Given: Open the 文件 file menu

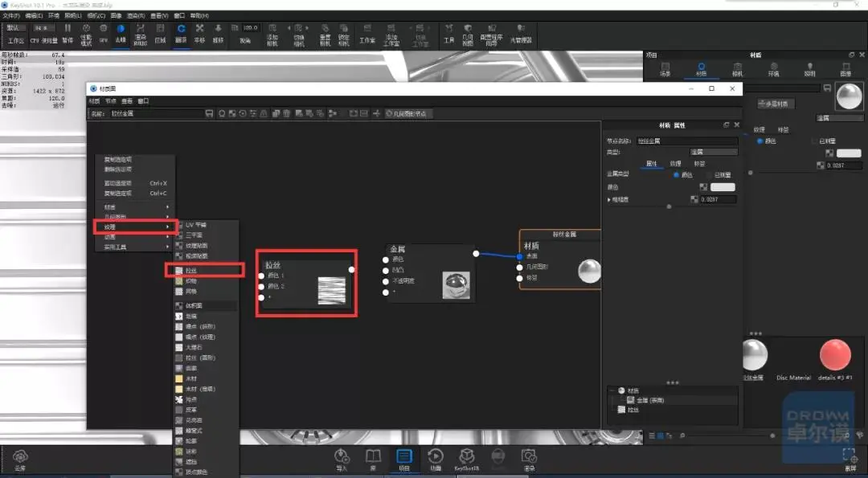Looking at the screenshot, I should coord(11,15).
